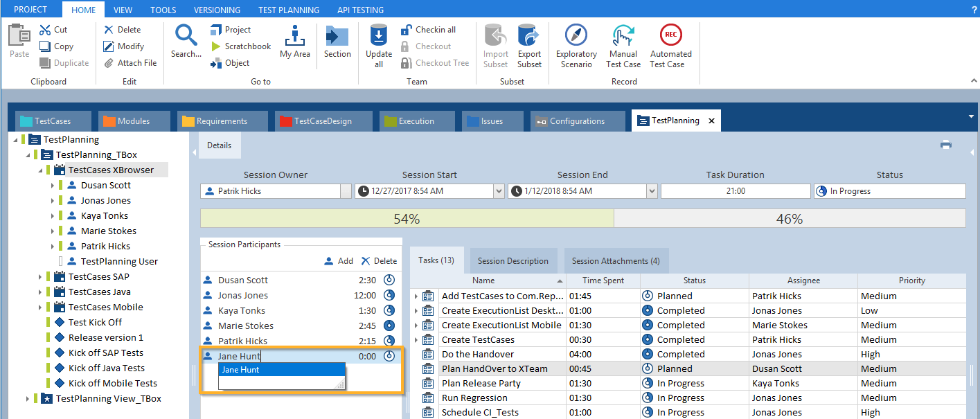Image resolution: width=980 pixels, height=419 pixels.
Task: Switch to the TEST PLANNING ribbon tab
Action: pos(289,10)
